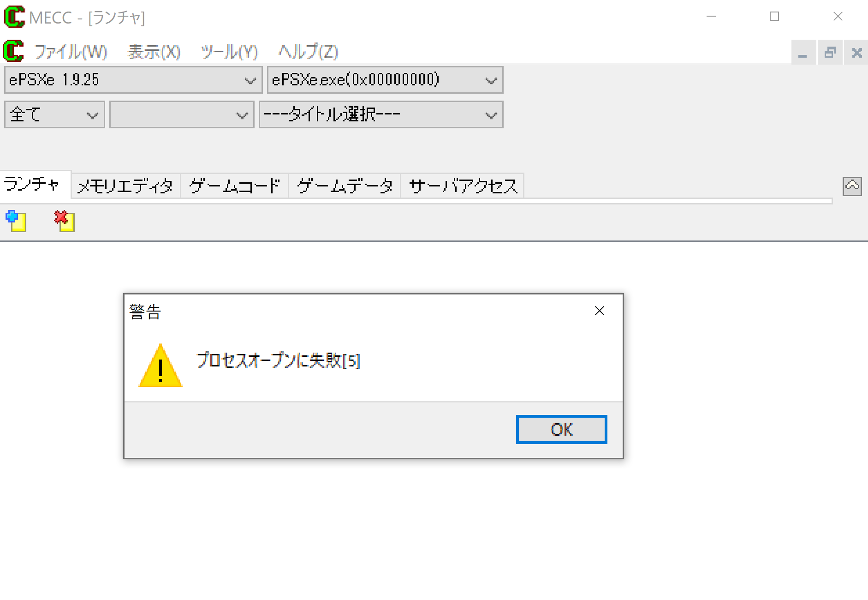Expand the 全て filter dropdown
The image size is (868, 600).
click(54, 114)
